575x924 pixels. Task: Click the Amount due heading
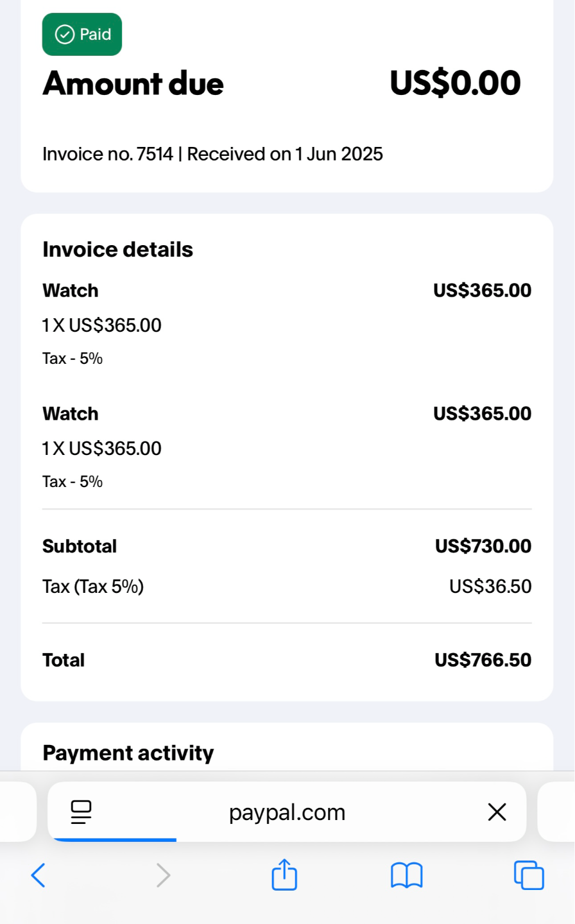[x=133, y=84]
